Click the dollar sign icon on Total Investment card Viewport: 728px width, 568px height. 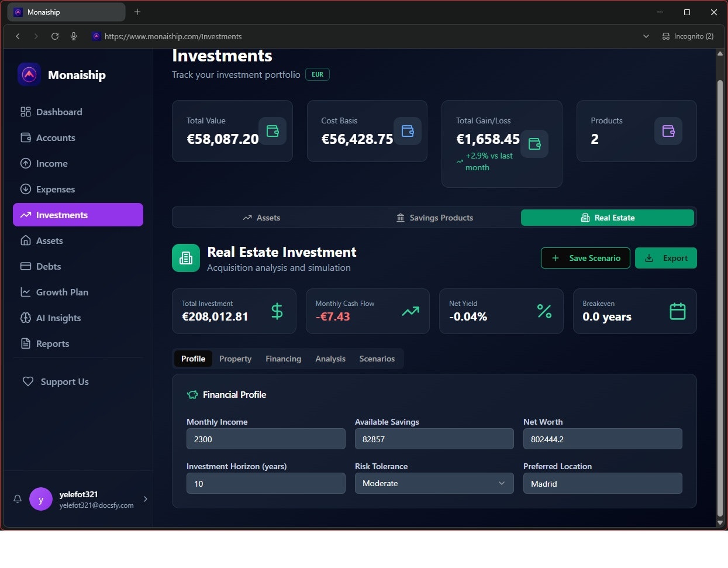pos(277,311)
